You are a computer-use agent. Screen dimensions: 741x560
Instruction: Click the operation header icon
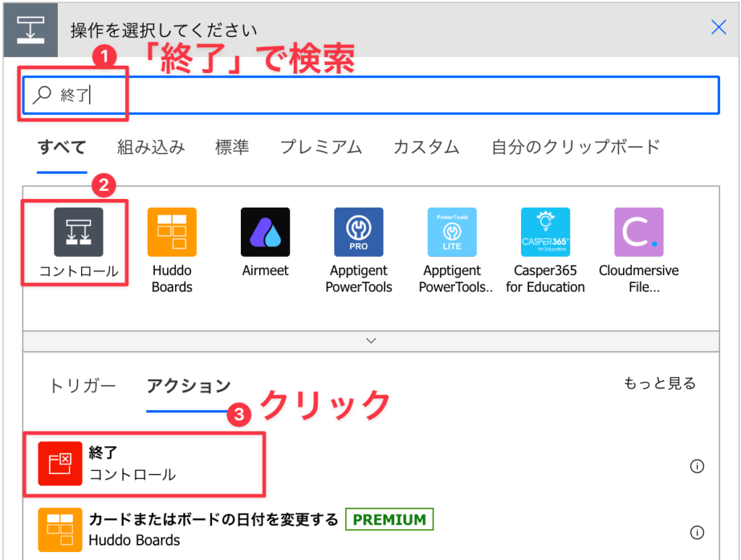point(30,30)
